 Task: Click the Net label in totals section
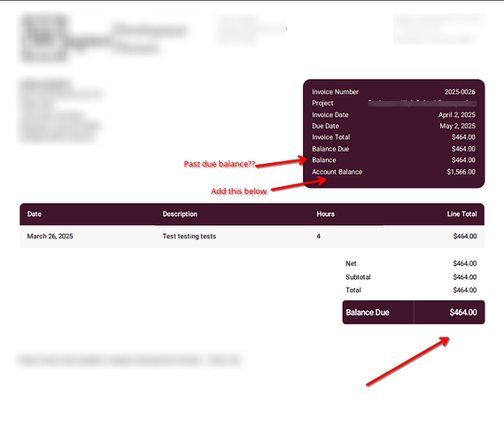(x=351, y=264)
